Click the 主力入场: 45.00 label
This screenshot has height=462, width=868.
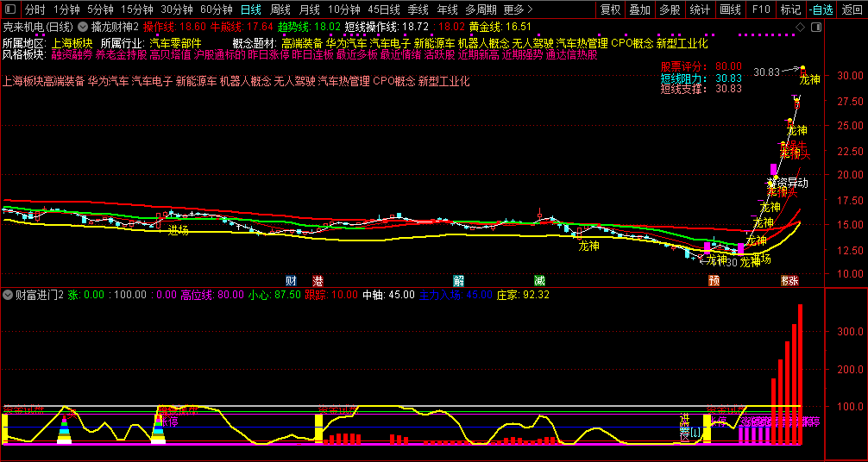(x=455, y=295)
